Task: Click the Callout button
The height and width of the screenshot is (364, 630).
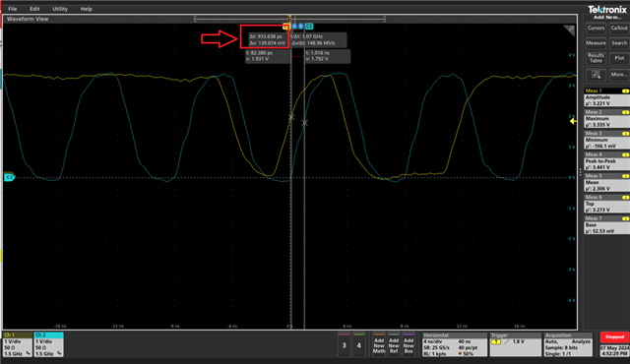Action: (x=619, y=29)
